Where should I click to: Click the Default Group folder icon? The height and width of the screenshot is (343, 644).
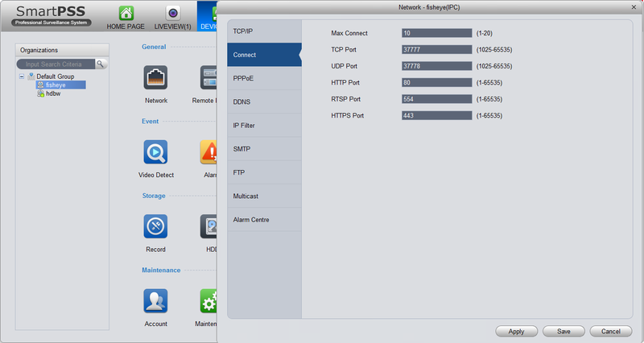(x=31, y=76)
